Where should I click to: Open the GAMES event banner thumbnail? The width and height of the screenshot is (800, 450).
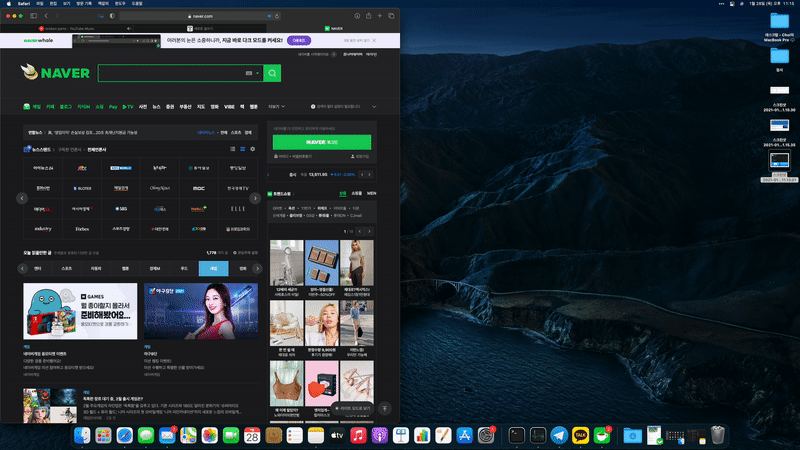(80, 311)
